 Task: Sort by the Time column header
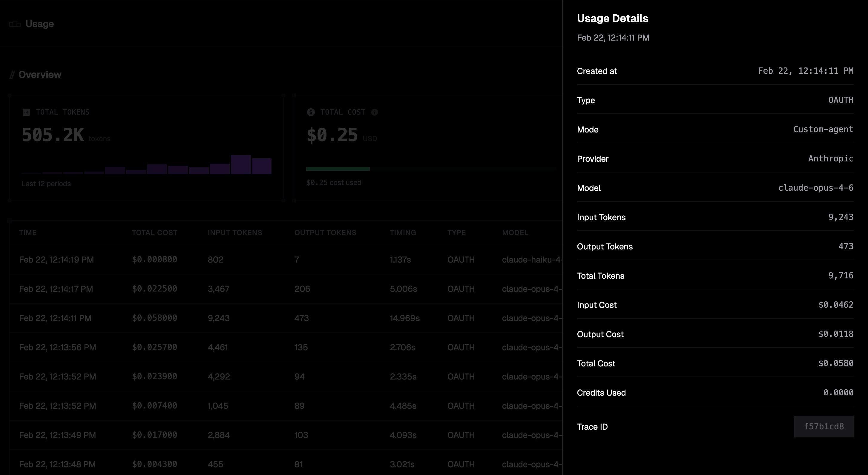coord(28,233)
